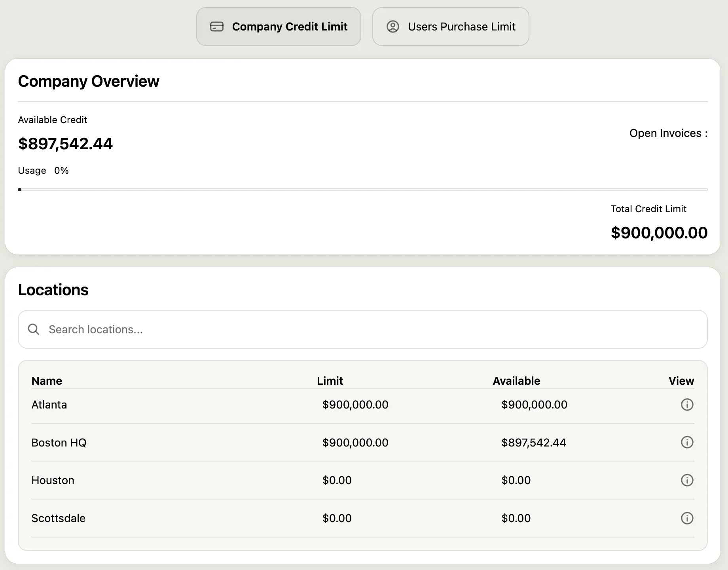Switch to Users Purchase Limit tab
728x570 pixels.
click(451, 27)
